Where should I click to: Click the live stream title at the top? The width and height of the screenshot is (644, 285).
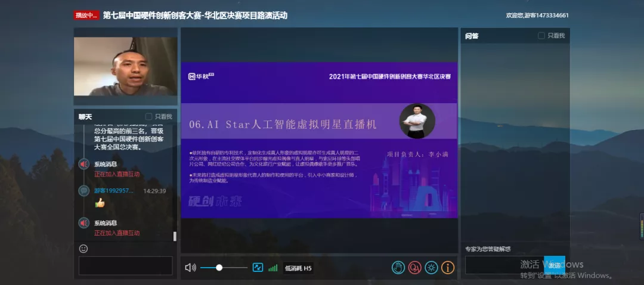coord(194,16)
